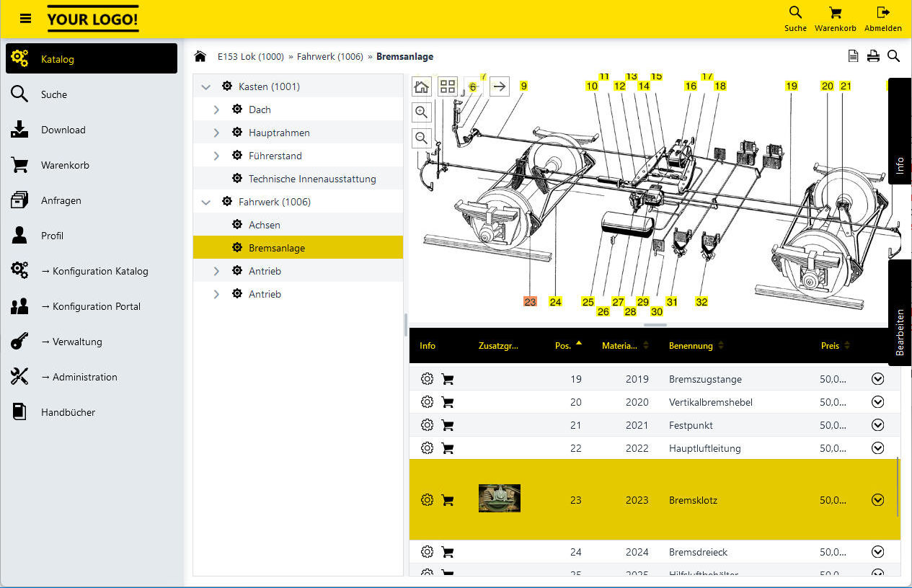912x588 pixels.
Task: Collapse the Kasten (1001) tree node
Action: 206,86
